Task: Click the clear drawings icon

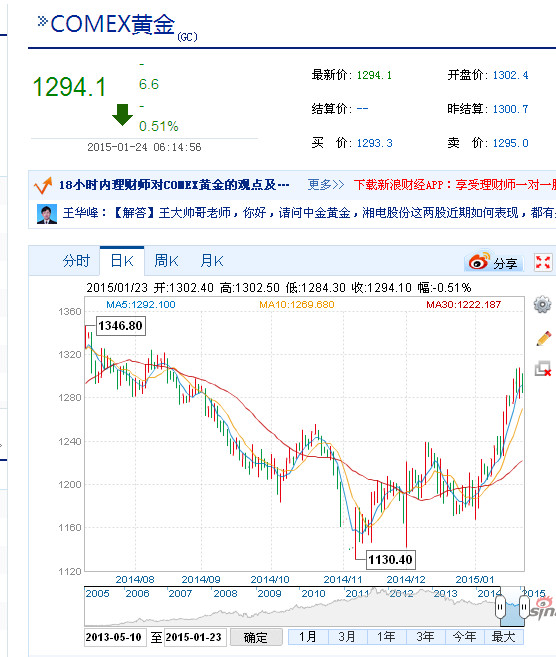Action: pos(543,369)
